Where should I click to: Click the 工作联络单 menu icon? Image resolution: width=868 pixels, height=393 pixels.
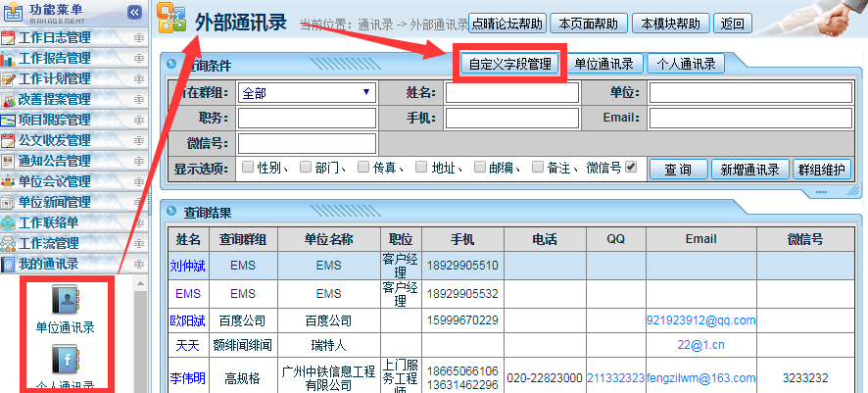pos(10,222)
